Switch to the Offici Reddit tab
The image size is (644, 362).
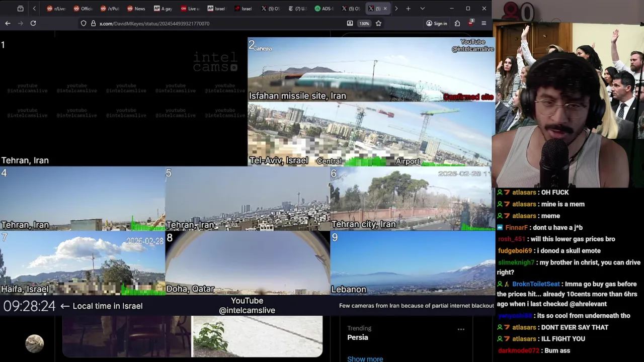[83, 9]
